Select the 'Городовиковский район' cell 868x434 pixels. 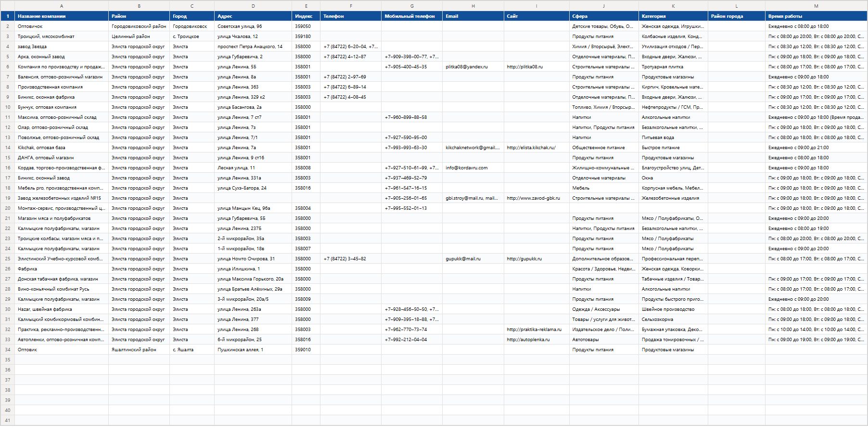tap(139, 26)
